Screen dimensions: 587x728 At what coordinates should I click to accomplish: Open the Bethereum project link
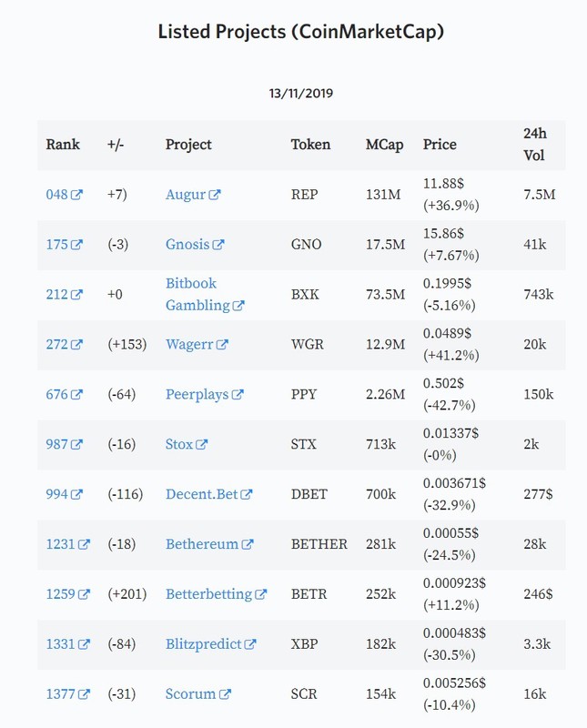click(202, 544)
